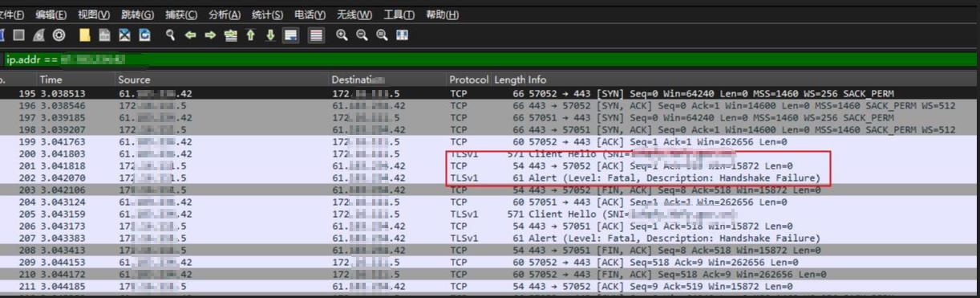Zoom out the main window text
This screenshot has width=980, height=298.
click(x=362, y=35)
